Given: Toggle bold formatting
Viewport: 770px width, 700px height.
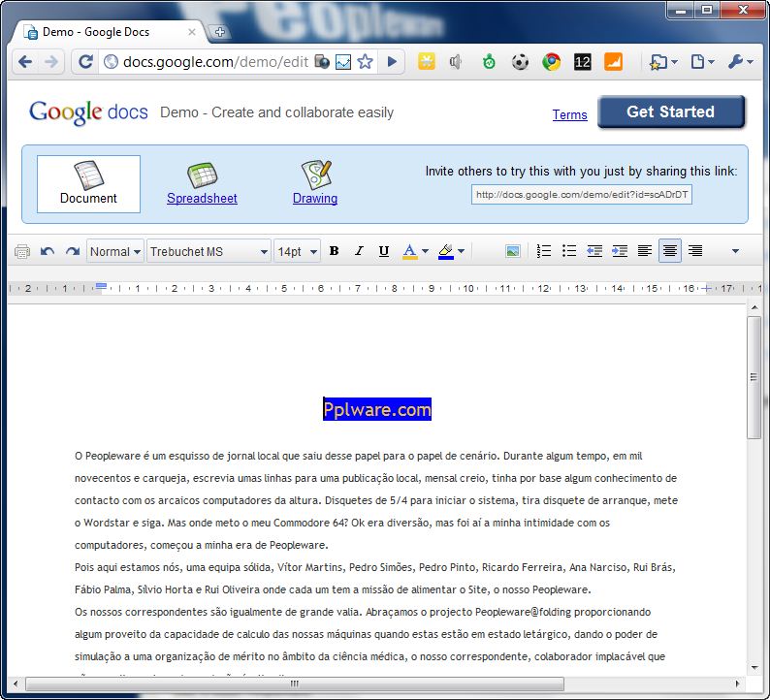Looking at the screenshot, I should [x=334, y=251].
